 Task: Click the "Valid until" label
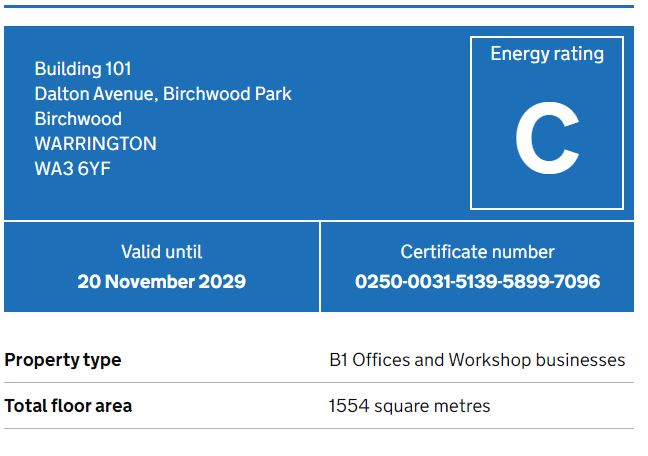[161, 252]
